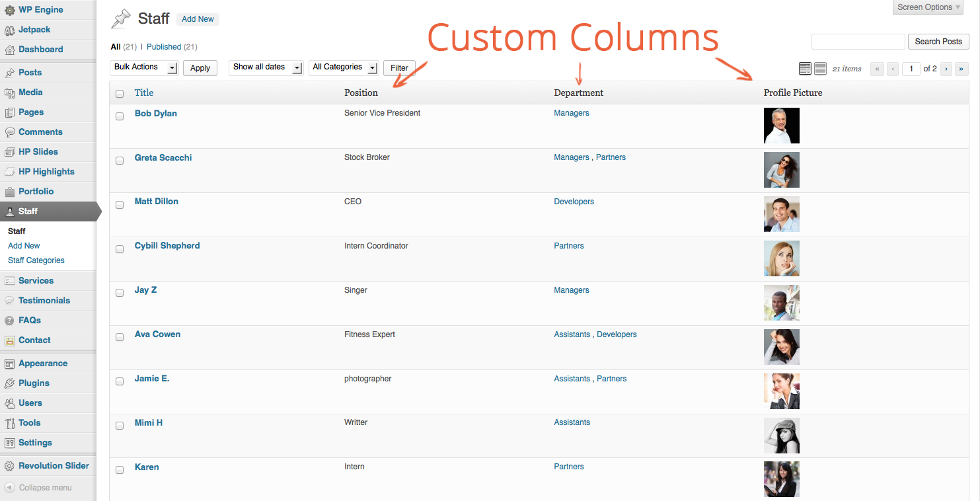Click the Appearance icon in sidebar
The image size is (980, 501).
tap(9, 364)
